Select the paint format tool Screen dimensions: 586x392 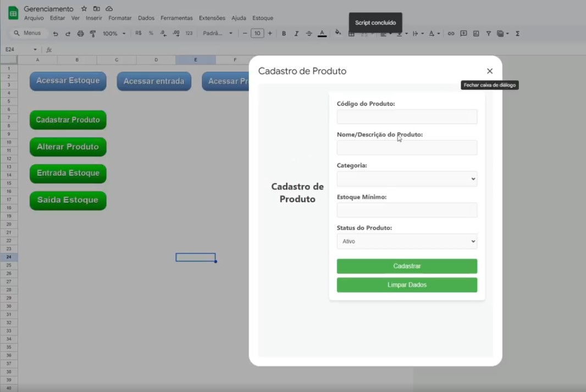point(93,33)
